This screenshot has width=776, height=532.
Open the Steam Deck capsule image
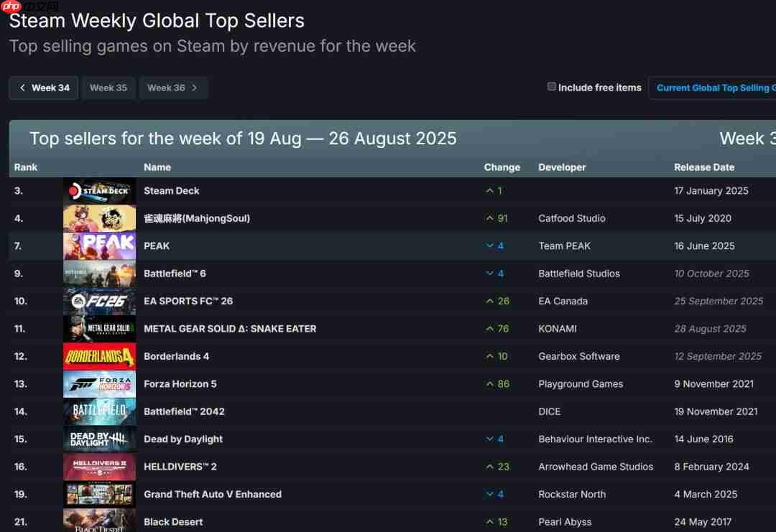(99, 191)
